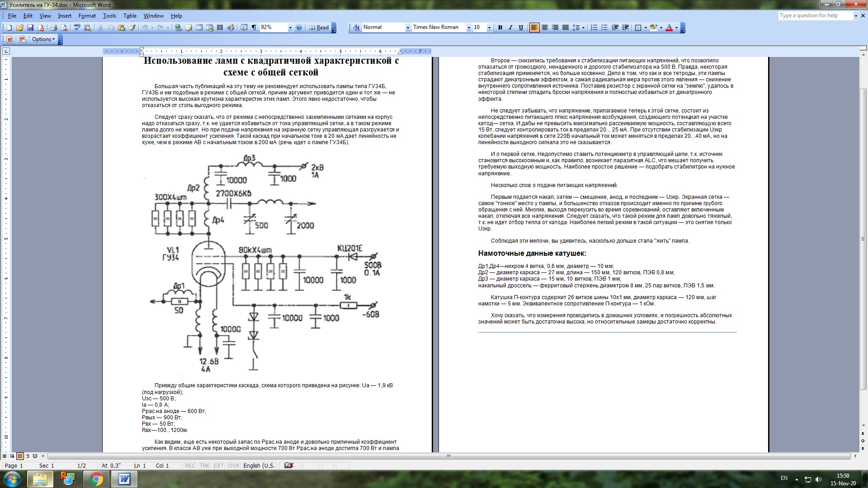Open a file with the Open folder icon
This screenshot has height=488, width=868.
coord(19,28)
